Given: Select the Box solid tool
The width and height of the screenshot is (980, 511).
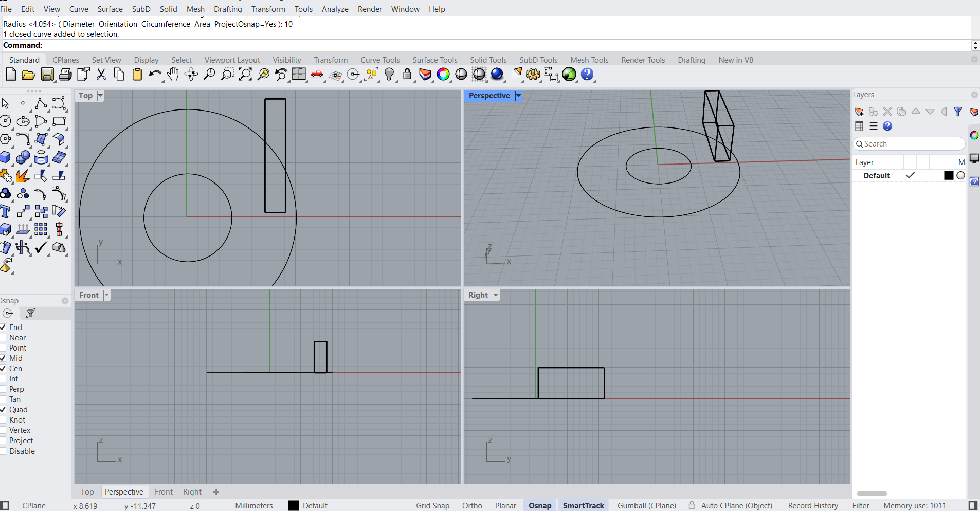Looking at the screenshot, I should tap(5, 157).
